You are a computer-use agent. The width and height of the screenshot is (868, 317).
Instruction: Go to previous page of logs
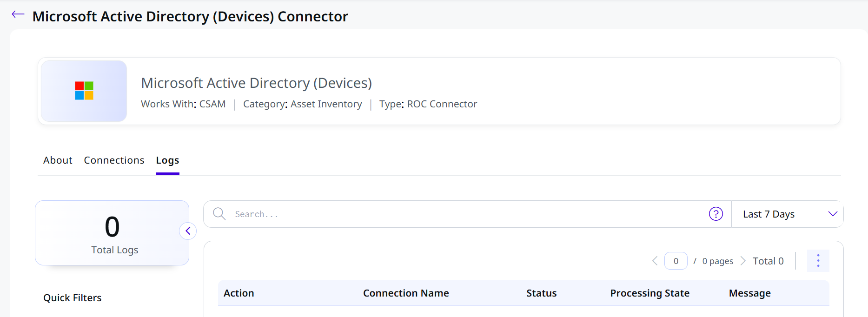(655, 261)
